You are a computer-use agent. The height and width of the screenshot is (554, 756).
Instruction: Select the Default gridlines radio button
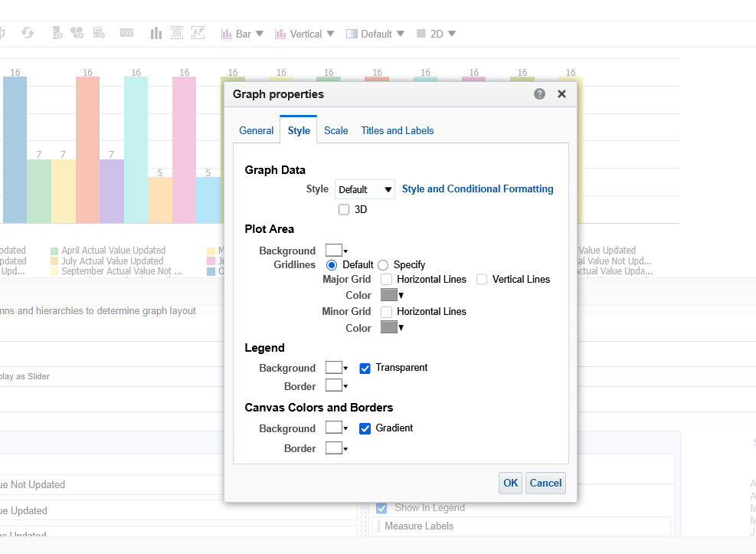point(332,265)
